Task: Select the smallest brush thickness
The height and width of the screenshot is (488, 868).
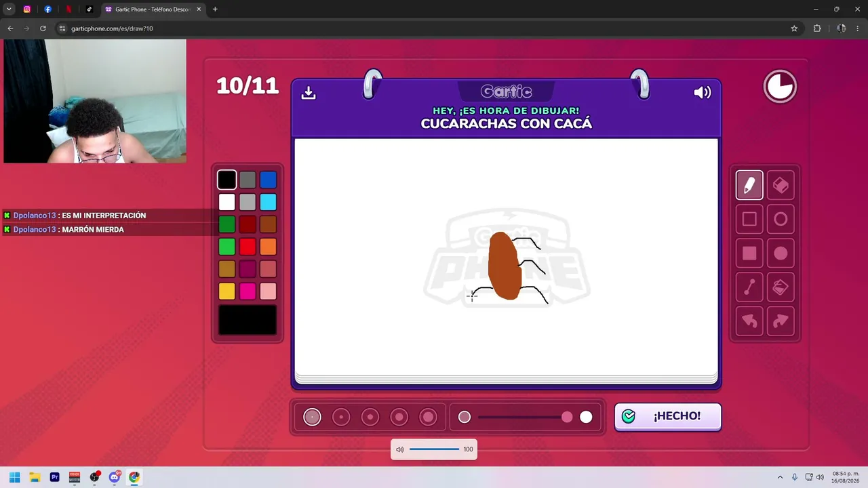Action: (x=312, y=417)
